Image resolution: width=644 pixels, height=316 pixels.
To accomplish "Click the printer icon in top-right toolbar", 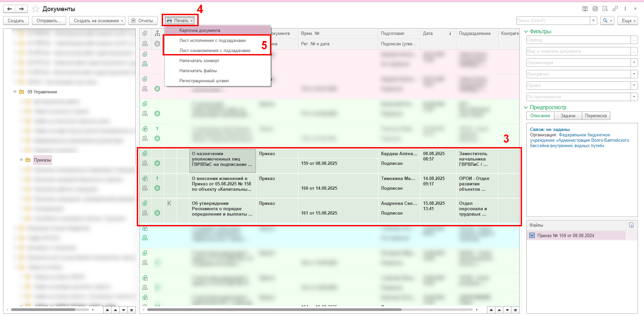I will [595, 9].
